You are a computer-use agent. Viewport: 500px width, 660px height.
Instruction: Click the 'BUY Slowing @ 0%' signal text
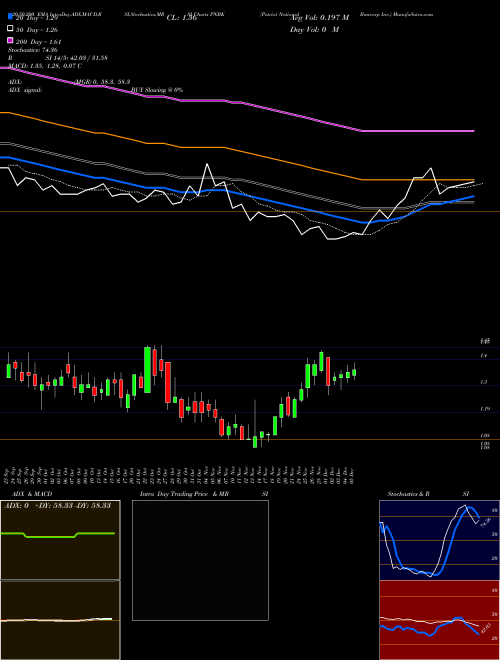(157, 90)
